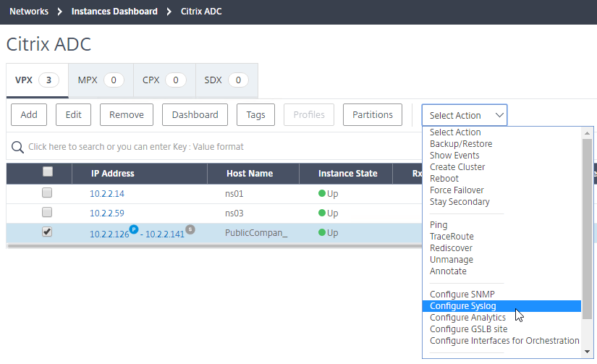
Task: Click the dropdown list scrollbar thumb
Action: 587,229
